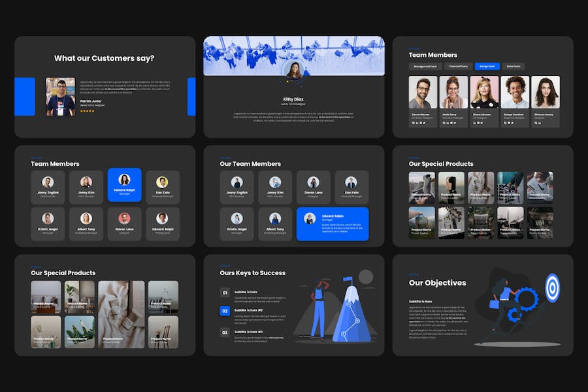Select the highlighted 02 step number
Image resolution: width=588 pixels, height=392 pixels.
[225, 312]
